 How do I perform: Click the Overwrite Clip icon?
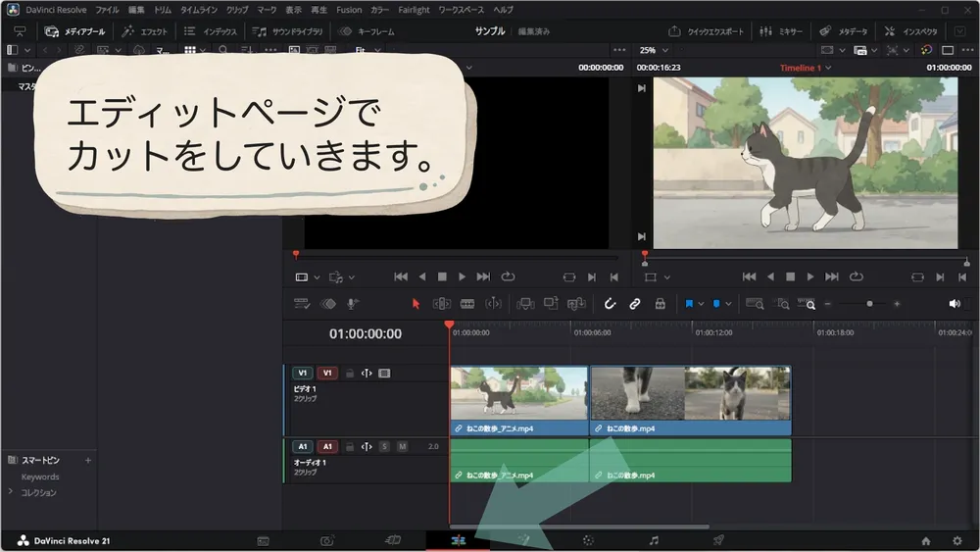pyautogui.click(x=551, y=304)
